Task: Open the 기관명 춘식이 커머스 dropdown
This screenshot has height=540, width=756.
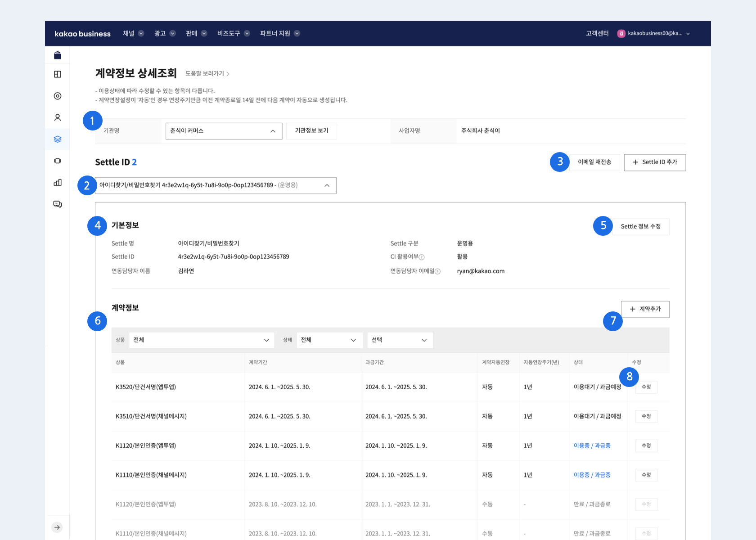Action: (224, 131)
